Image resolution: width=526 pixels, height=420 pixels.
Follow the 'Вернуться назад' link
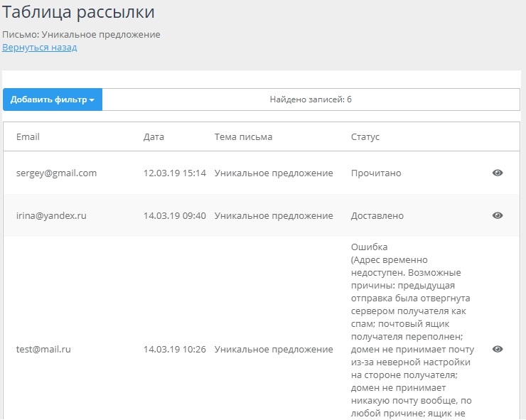39,48
